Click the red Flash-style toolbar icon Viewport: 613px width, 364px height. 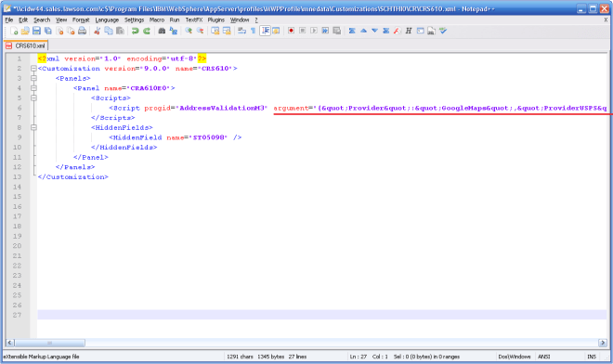(398, 31)
